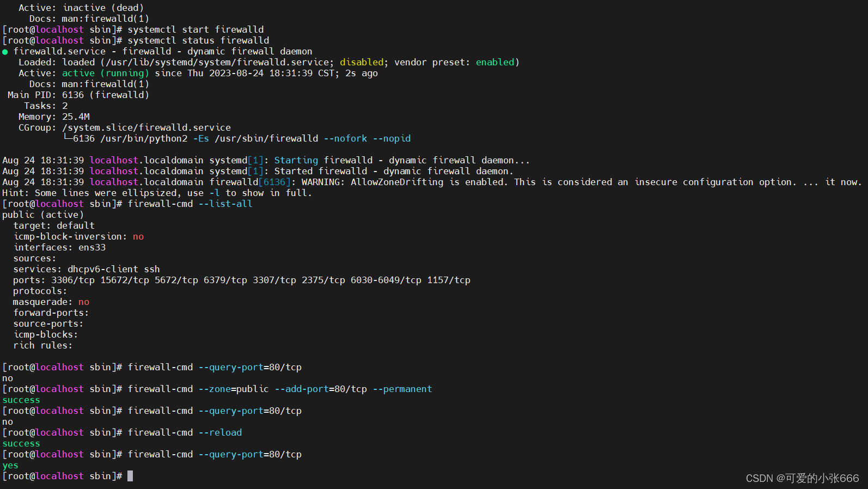Click port '1157/tcp' in ports list
Image resolution: width=868 pixels, height=489 pixels.
point(449,280)
